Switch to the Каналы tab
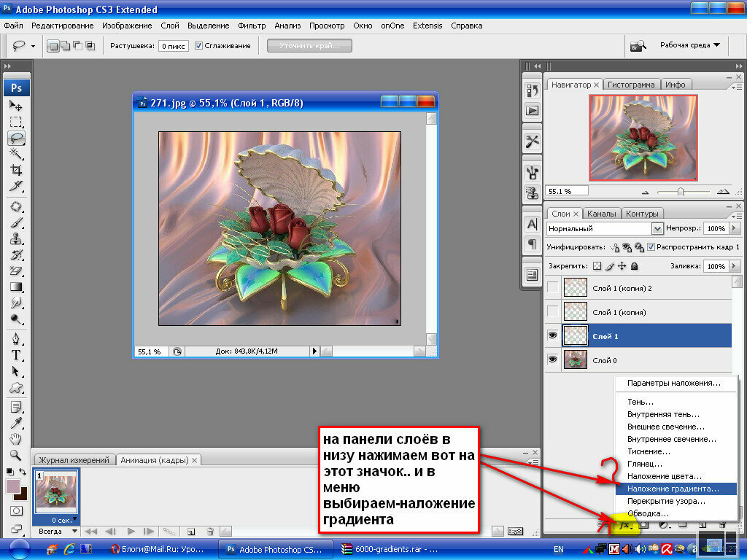Screen dimensions: 747x560 (601, 214)
